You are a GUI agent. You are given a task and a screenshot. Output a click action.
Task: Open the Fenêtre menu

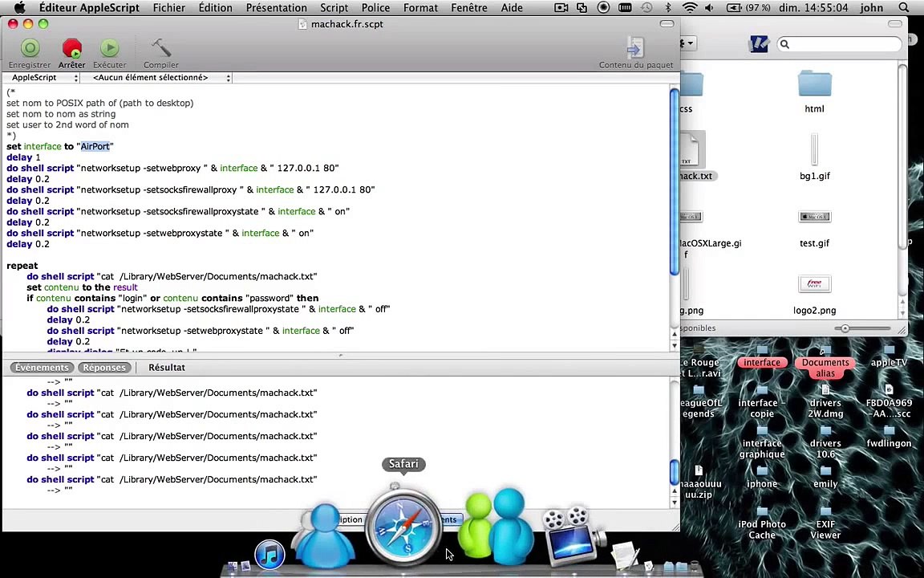469,8
